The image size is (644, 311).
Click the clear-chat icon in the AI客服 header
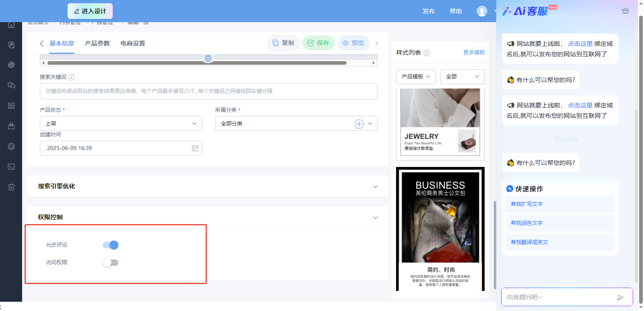[x=625, y=11]
